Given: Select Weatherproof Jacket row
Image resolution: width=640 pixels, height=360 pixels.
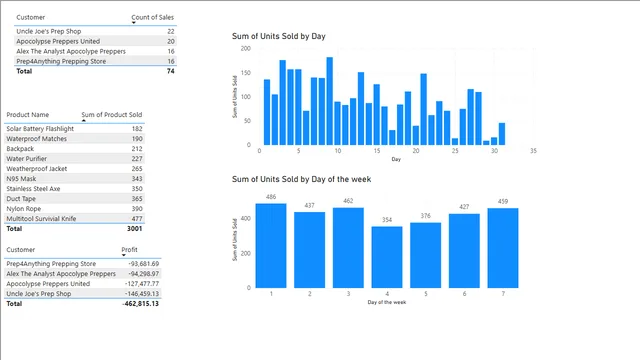Looking at the screenshot, I should (75, 169).
